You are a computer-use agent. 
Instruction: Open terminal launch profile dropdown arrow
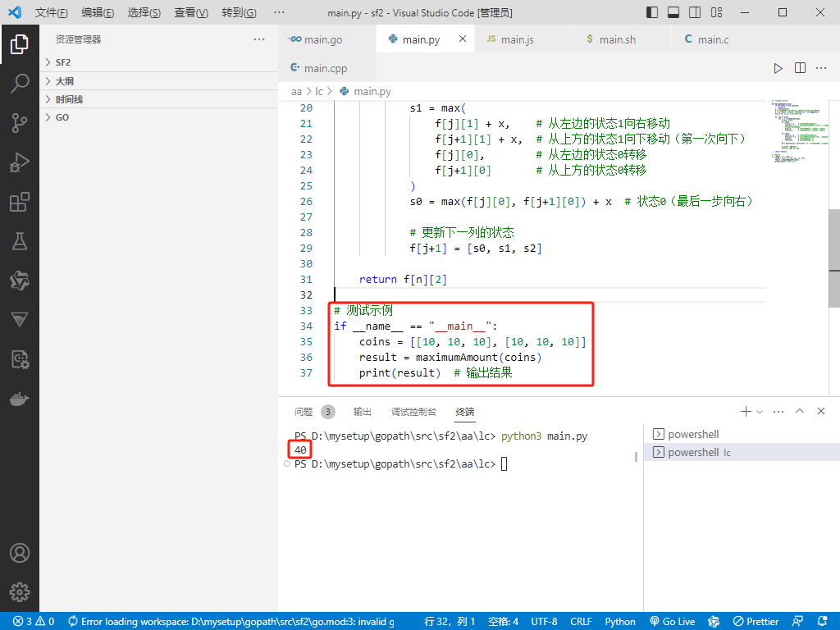click(x=759, y=412)
